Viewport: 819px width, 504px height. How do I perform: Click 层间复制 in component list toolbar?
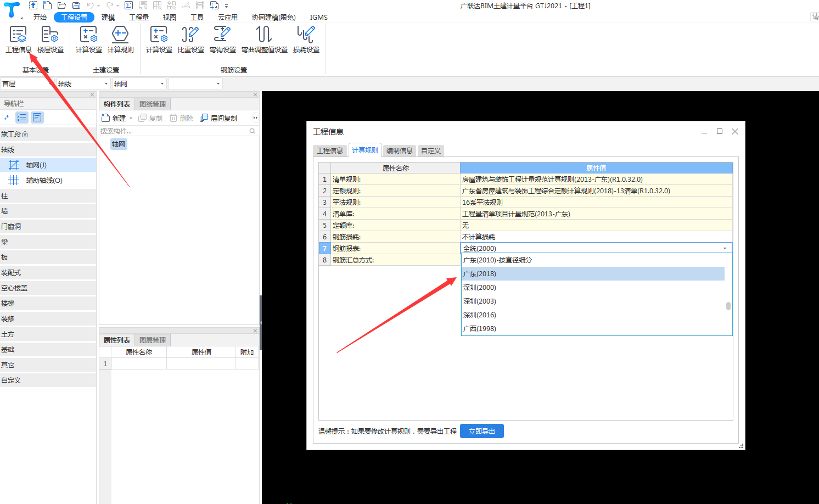click(x=218, y=118)
